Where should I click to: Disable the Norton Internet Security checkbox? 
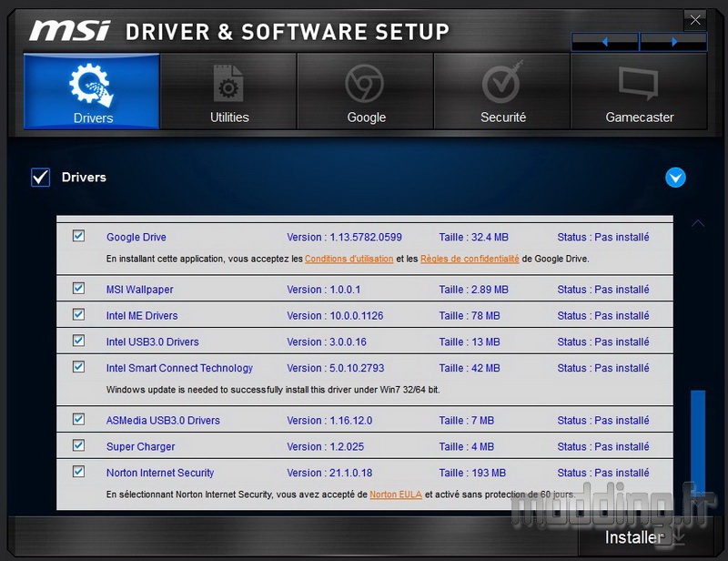[x=78, y=472]
